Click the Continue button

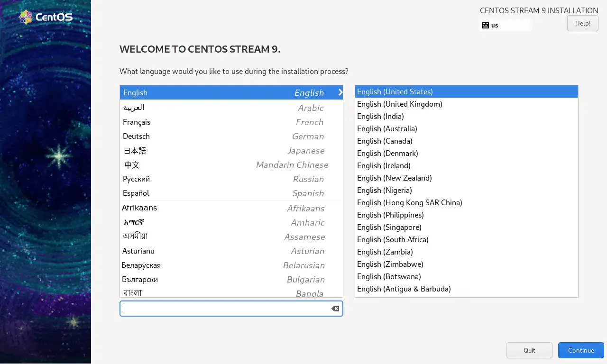(x=581, y=350)
